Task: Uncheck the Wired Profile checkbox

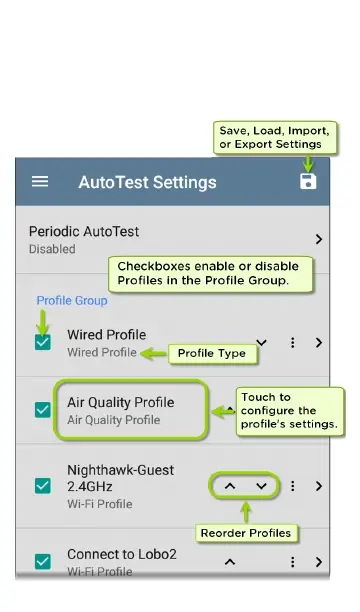Action: [x=43, y=342]
